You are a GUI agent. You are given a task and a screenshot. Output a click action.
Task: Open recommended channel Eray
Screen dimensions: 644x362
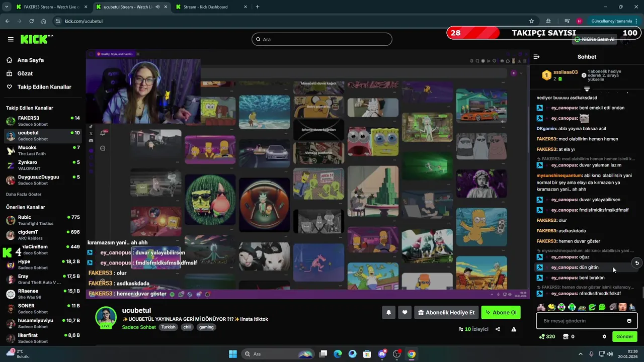pos(43,279)
